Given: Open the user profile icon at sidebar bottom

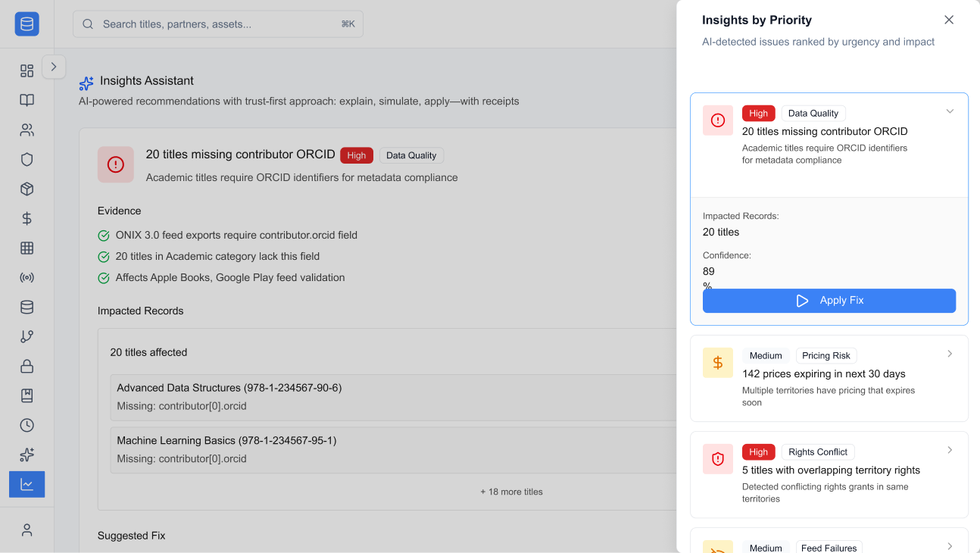Looking at the screenshot, I should pyautogui.click(x=27, y=530).
